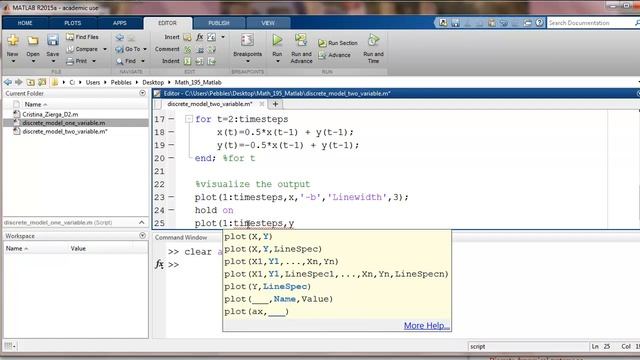Open the Save dropdown arrow
This screenshot has height=360, width=640.
[x=53, y=61]
